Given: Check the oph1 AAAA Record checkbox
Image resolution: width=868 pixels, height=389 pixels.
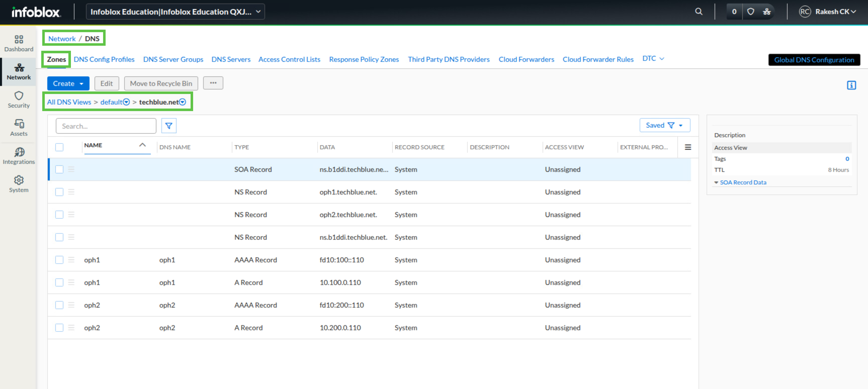Looking at the screenshot, I should coord(59,260).
